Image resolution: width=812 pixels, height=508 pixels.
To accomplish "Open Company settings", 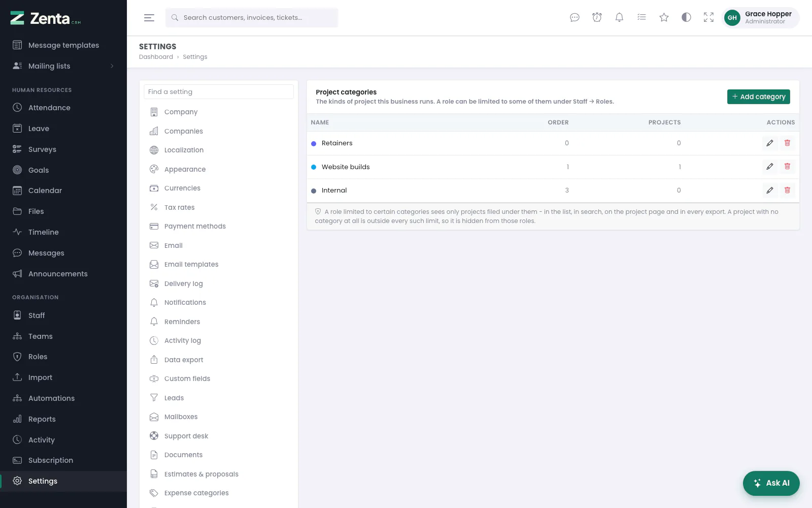I will [x=219, y=112].
